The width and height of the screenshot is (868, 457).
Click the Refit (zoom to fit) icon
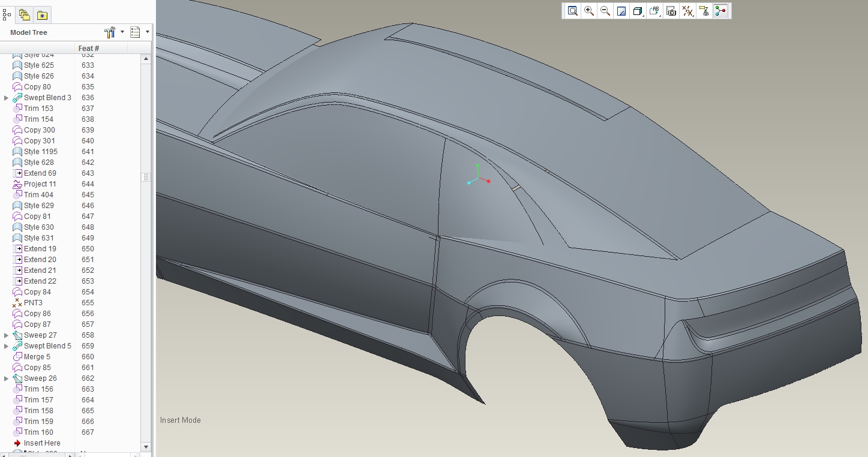pyautogui.click(x=573, y=11)
